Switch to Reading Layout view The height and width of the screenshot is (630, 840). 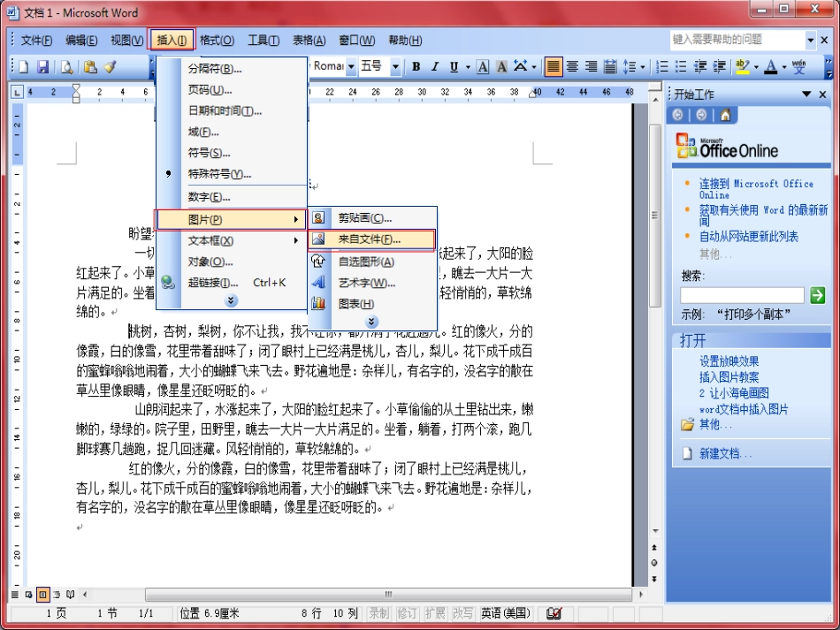(71, 594)
